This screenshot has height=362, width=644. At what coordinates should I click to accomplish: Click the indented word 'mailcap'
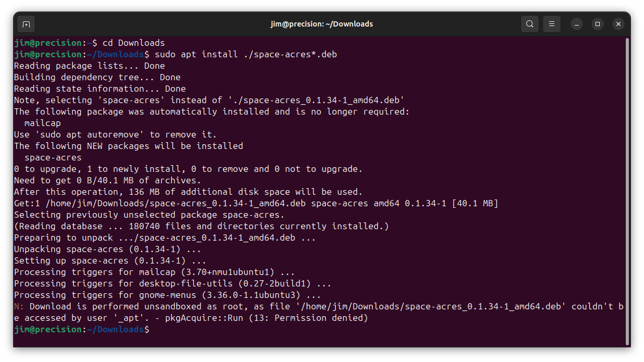point(42,123)
